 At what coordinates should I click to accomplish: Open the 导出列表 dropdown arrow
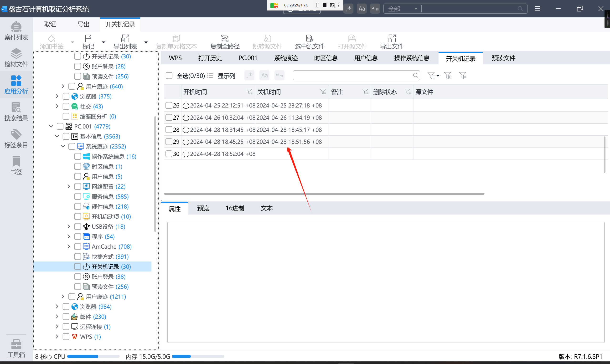pyautogui.click(x=146, y=42)
